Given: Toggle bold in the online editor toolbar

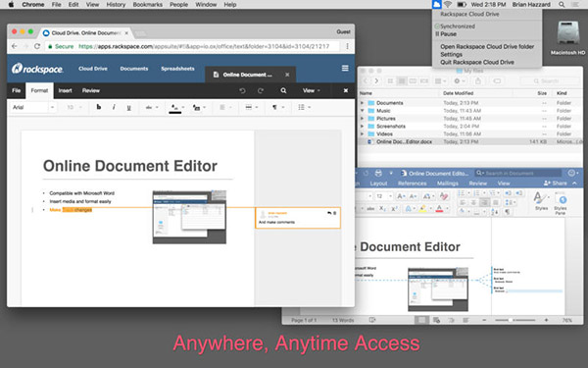Looking at the screenshot, I should pos(99,107).
